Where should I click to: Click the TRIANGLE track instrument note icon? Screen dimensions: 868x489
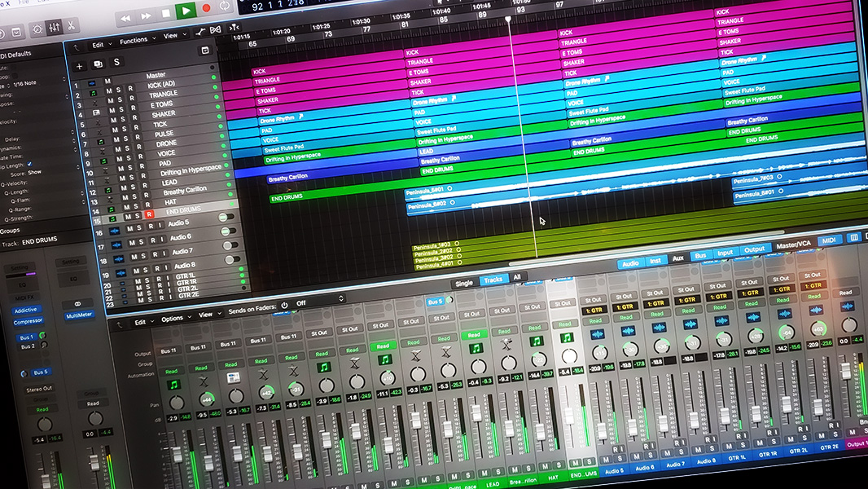(x=93, y=94)
